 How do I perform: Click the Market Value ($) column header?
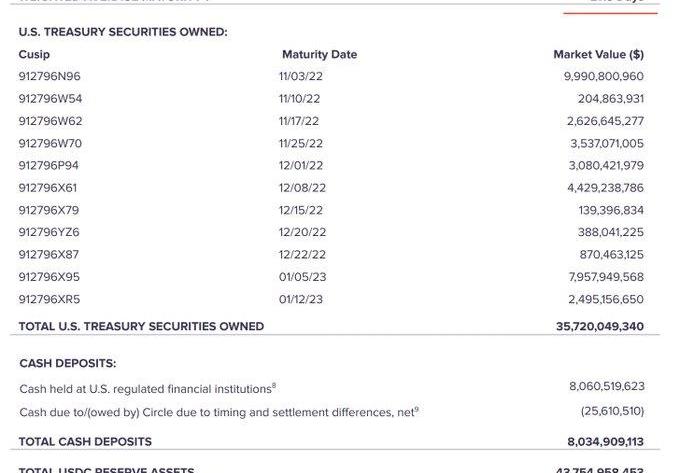(598, 54)
